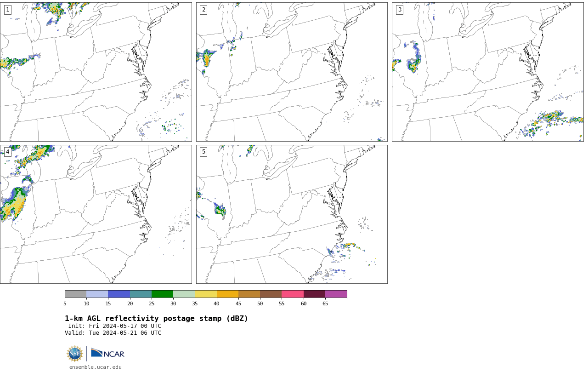
Task: Select the gray 5-10 dBZ swatch
Action: [75, 294]
